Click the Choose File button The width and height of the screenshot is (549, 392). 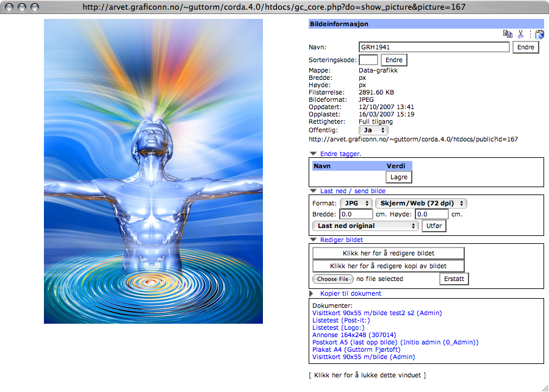tap(332, 279)
